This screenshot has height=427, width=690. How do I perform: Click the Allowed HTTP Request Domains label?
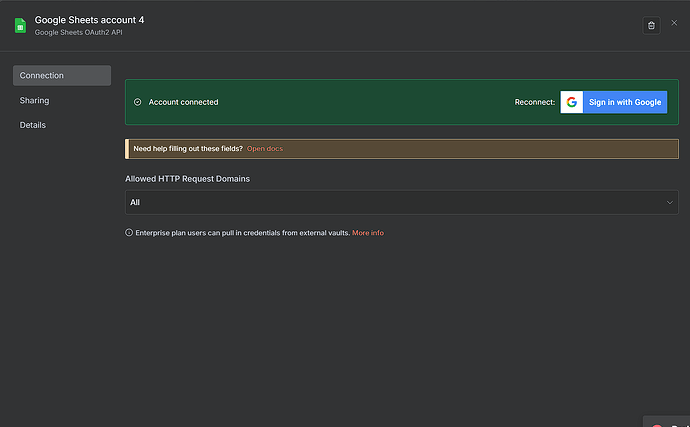pos(187,178)
